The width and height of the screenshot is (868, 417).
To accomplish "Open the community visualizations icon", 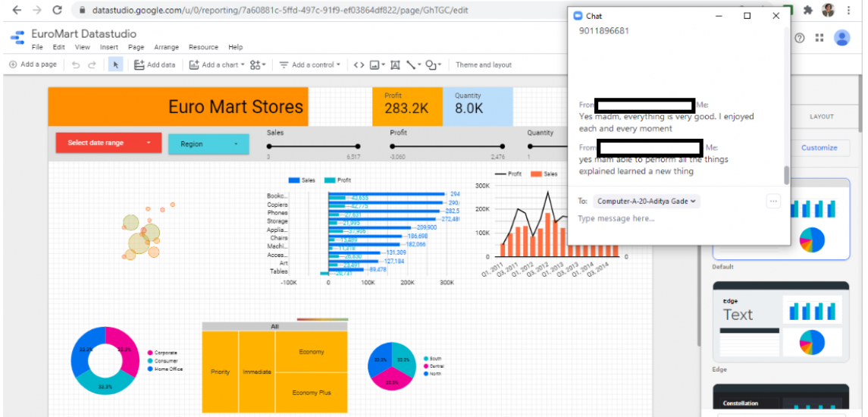I will coord(258,64).
